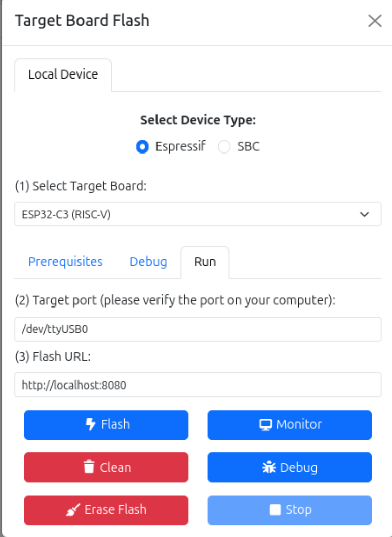Select the Local Device tab

click(63, 75)
